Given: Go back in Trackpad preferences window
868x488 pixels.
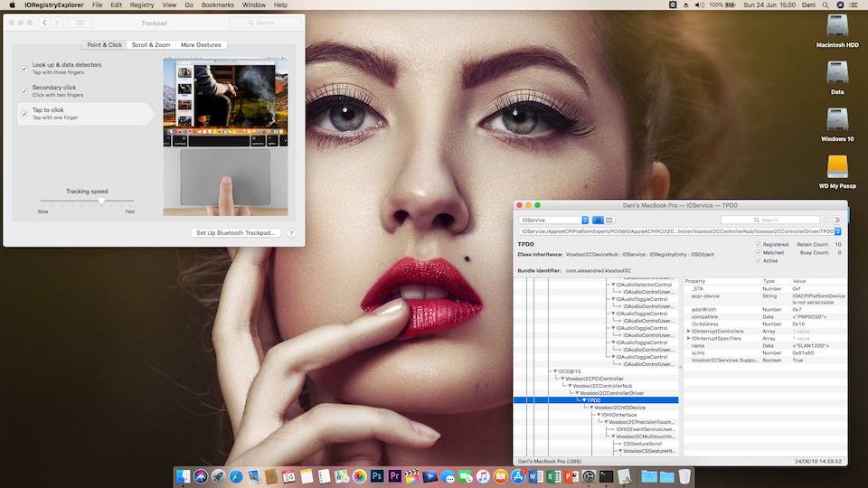Looking at the screenshot, I should (44, 23).
